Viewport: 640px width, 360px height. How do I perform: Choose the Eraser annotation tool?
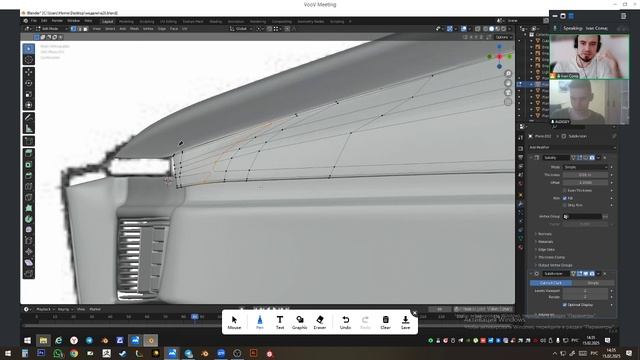320,322
